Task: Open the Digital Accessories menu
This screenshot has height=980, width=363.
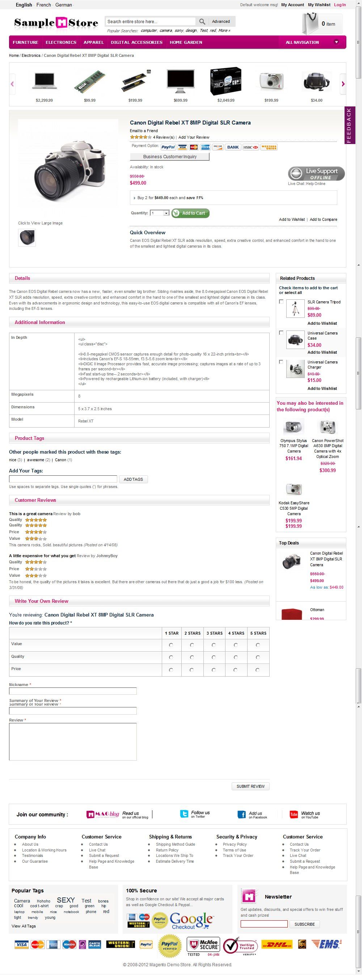Action: point(136,42)
